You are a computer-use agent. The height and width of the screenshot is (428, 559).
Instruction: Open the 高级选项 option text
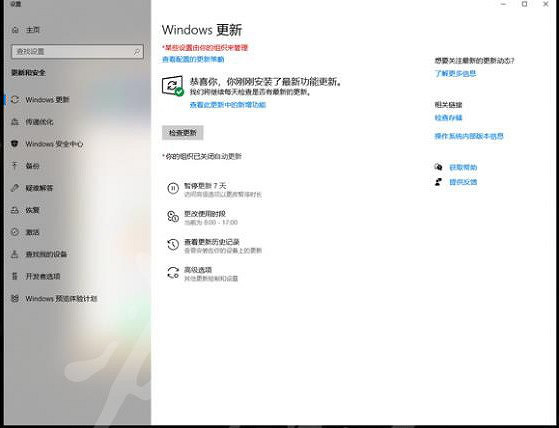[198, 270]
